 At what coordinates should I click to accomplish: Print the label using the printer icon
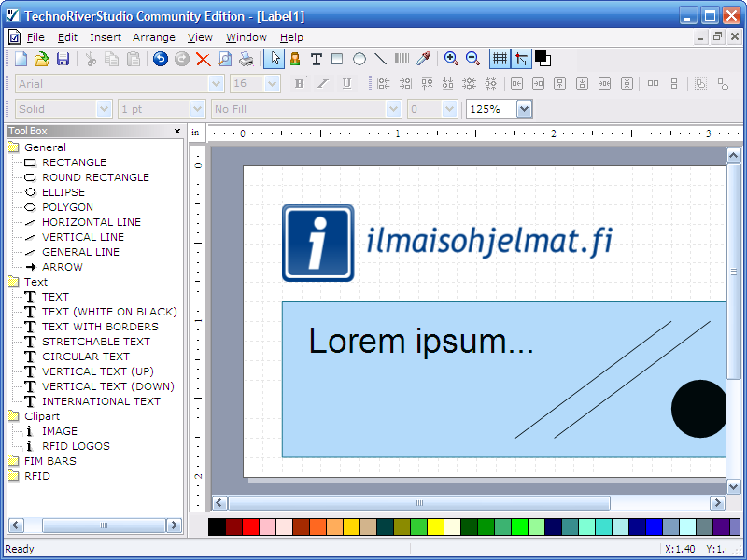247,59
